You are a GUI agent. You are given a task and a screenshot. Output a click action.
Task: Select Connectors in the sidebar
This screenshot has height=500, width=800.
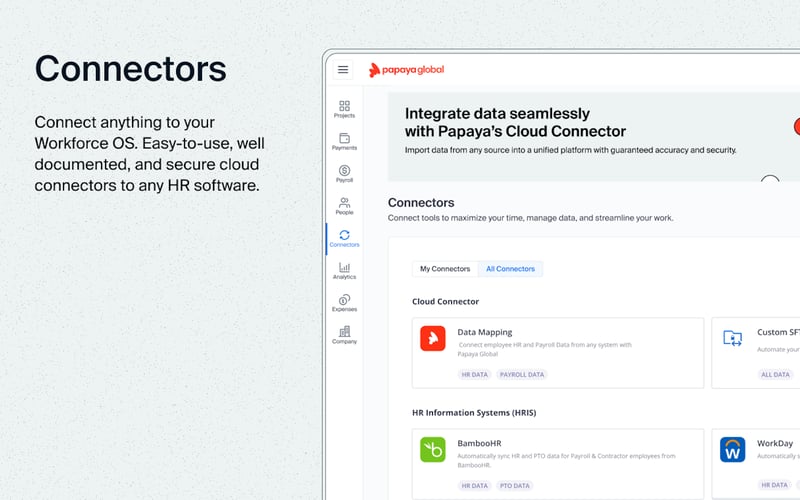coord(344,238)
